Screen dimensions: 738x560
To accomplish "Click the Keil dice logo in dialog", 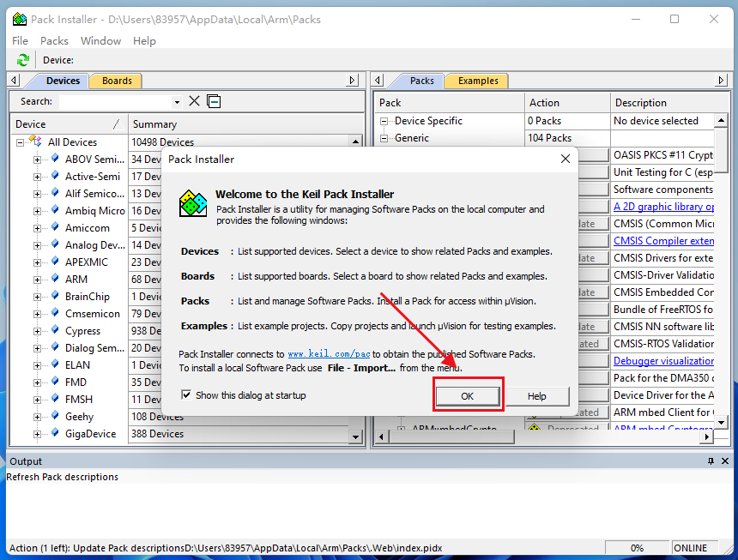I will [x=193, y=203].
